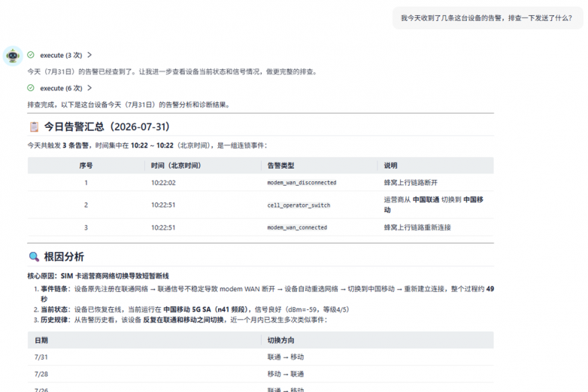Select the 移动 → 联通 direction cell for 7/28
The image size is (588, 392).
click(x=286, y=374)
